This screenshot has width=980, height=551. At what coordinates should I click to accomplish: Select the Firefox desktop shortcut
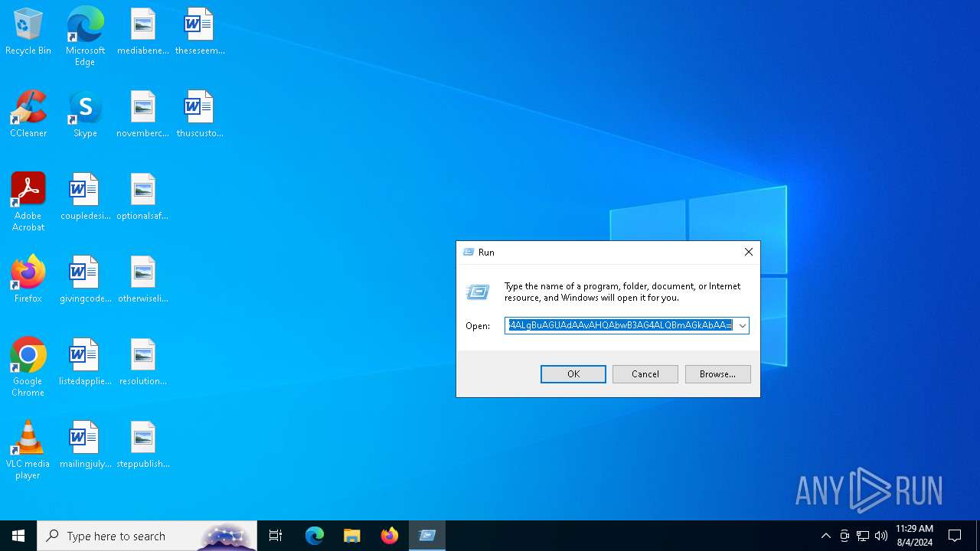pyautogui.click(x=28, y=280)
